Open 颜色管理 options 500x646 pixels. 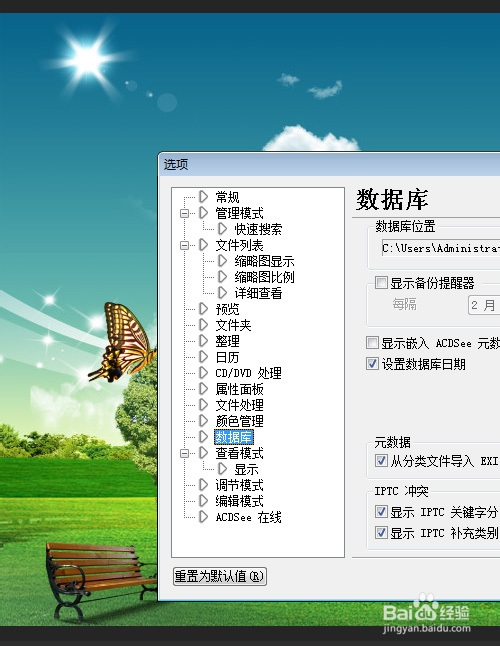[x=239, y=421]
